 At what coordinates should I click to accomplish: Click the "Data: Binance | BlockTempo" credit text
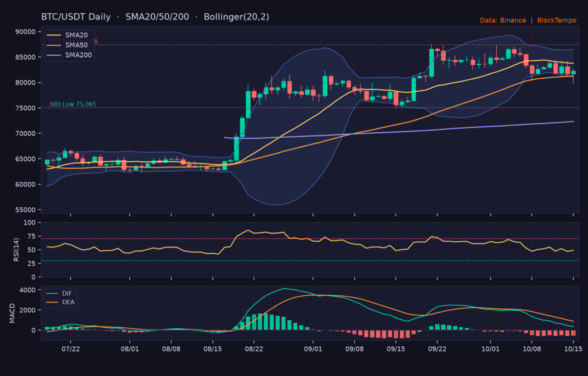(x=528, y=20)
